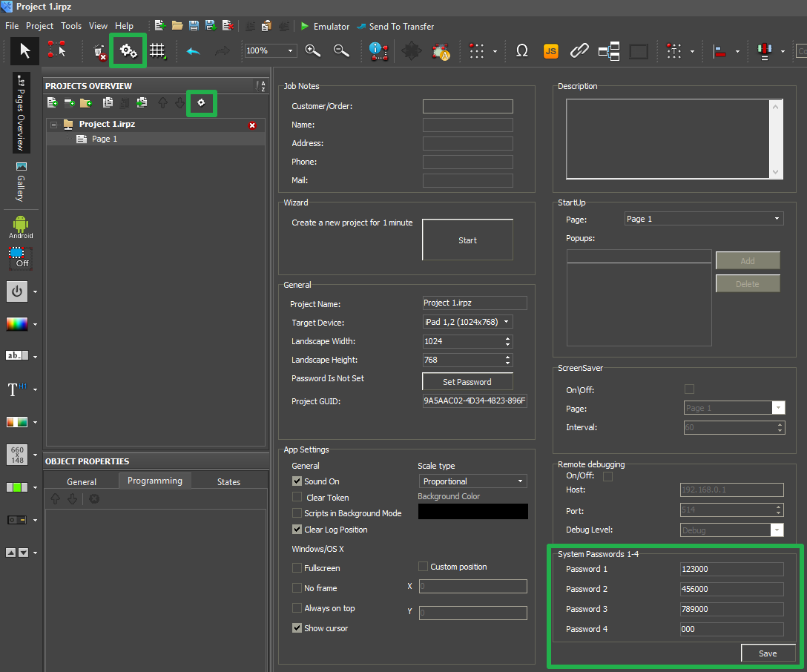
Task: Uncheck the Show cursor option
Action: point(297,628)
